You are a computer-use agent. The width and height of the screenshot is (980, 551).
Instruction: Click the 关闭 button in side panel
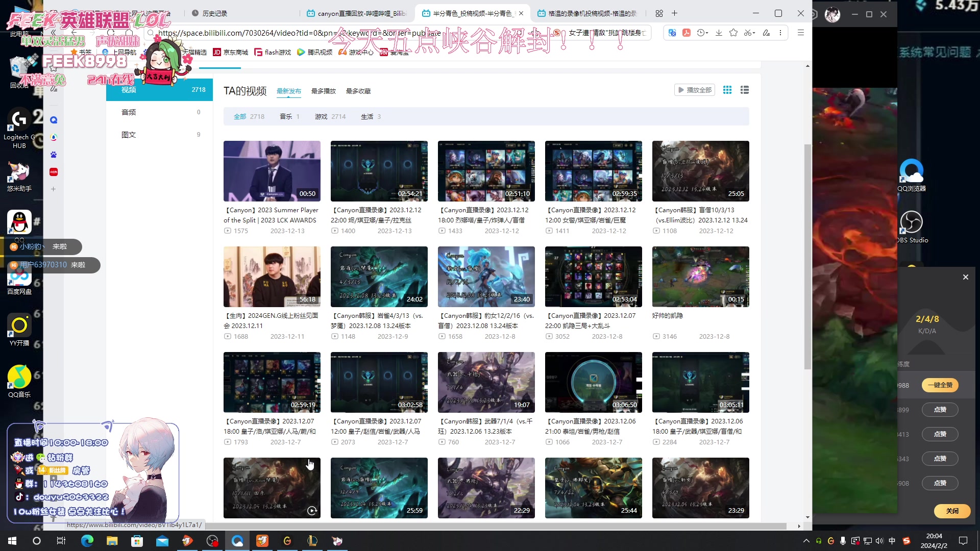[x=952, y=511]
